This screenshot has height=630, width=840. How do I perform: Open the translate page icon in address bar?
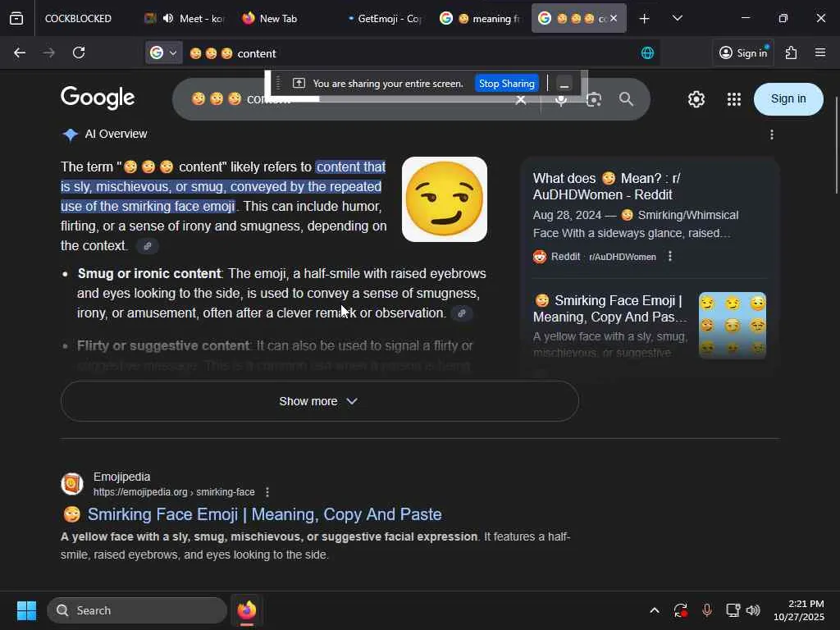click(x=647, y=53)
